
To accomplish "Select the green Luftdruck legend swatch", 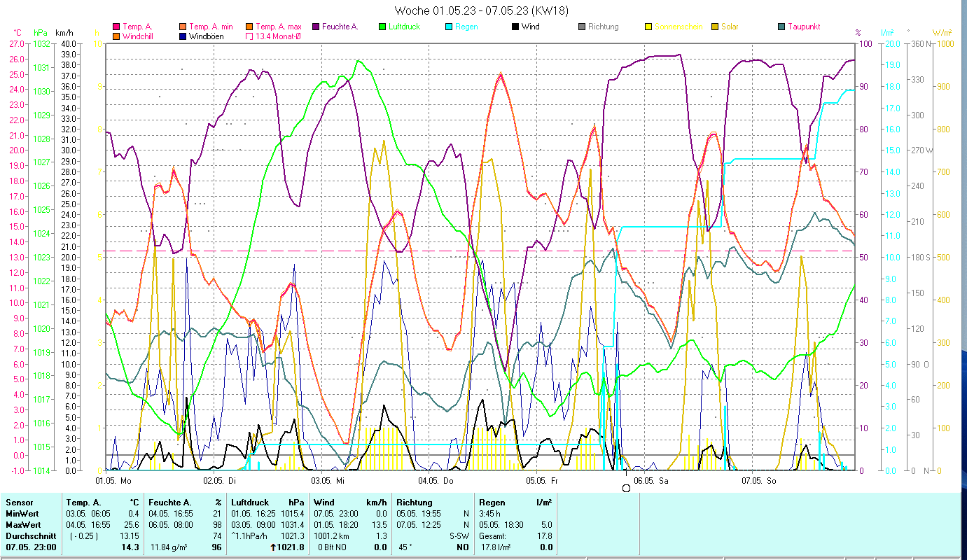I will click(382, 27).
